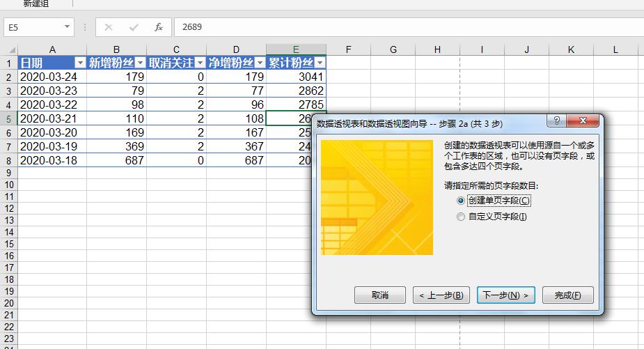This screenshot has height=349, width=644.
Task: Click cell with value 369
Action: pos(117,147)
